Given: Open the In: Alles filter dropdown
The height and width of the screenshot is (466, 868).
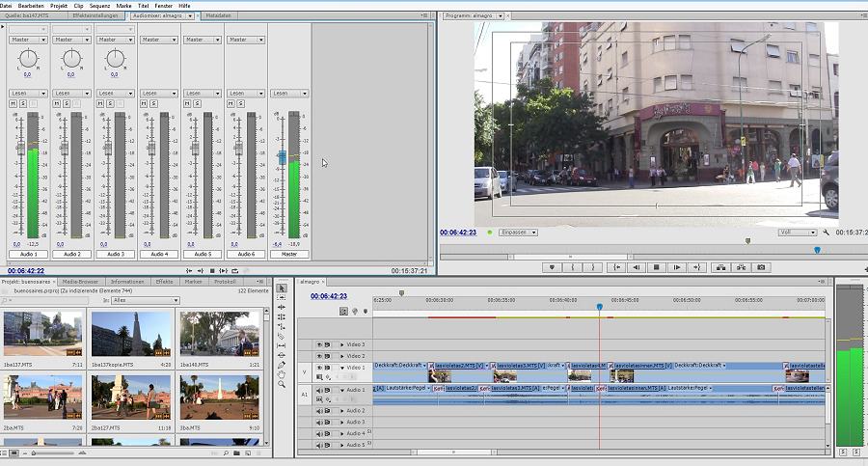Looking at the screenshot, I should pos(146,300).
